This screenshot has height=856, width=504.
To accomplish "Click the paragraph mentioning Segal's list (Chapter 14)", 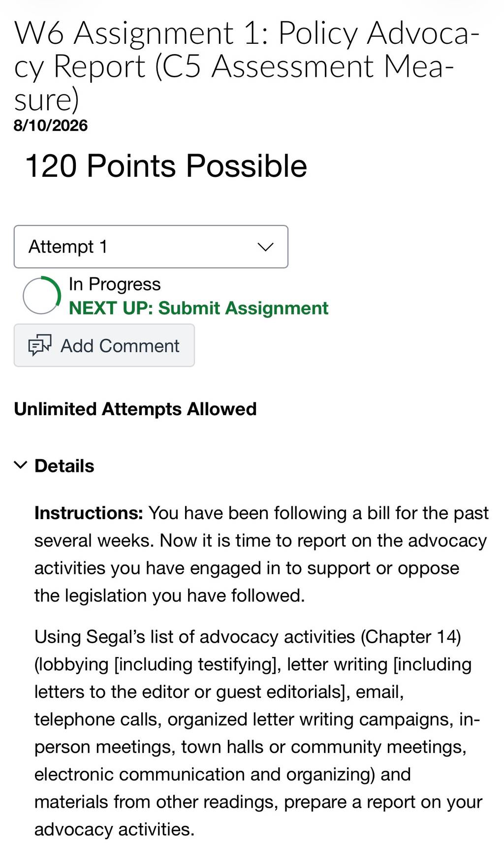I will pos(257,733).
